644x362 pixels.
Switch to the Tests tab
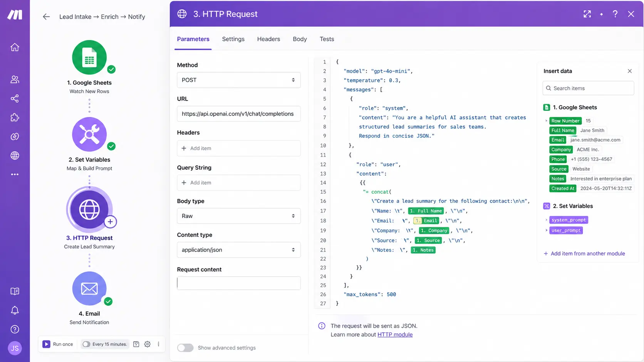327,39
